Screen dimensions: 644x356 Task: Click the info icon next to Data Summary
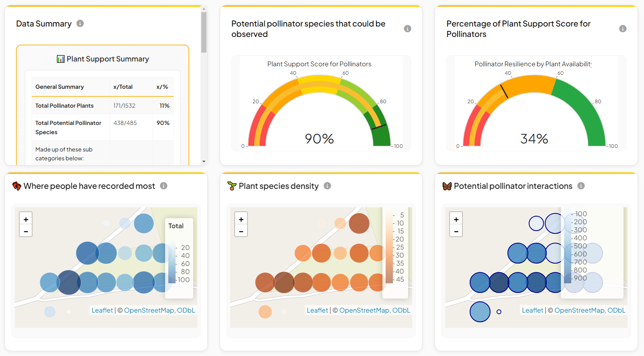pos(80,24)
